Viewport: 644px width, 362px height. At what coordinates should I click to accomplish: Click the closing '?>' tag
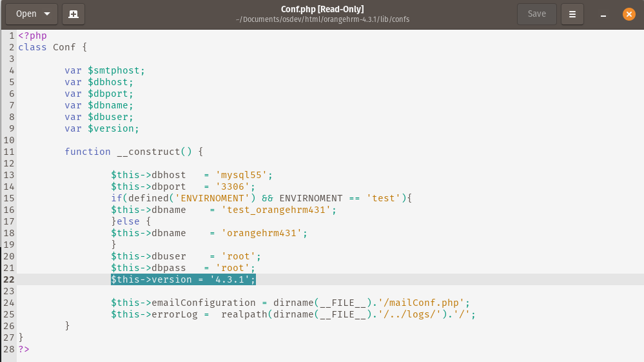point(24,349)
